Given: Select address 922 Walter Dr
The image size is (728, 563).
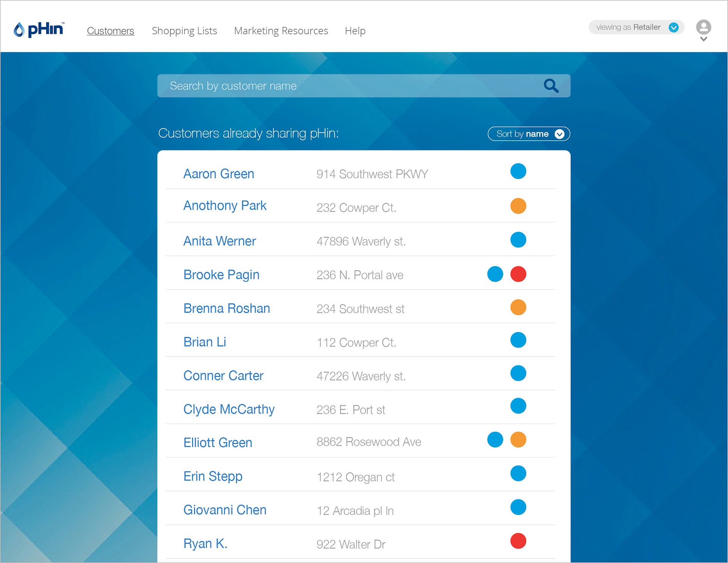Looking at the screenshot, I should 351,544.
